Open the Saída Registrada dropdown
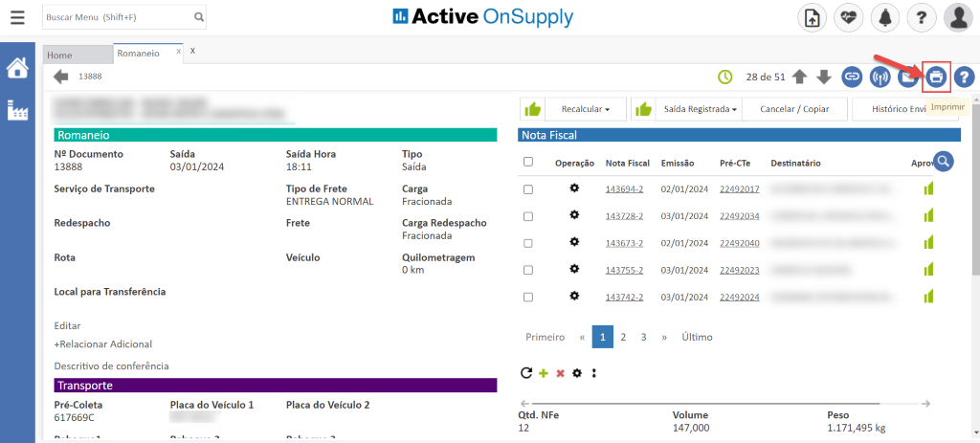980x443 pixels. point(701,109)
